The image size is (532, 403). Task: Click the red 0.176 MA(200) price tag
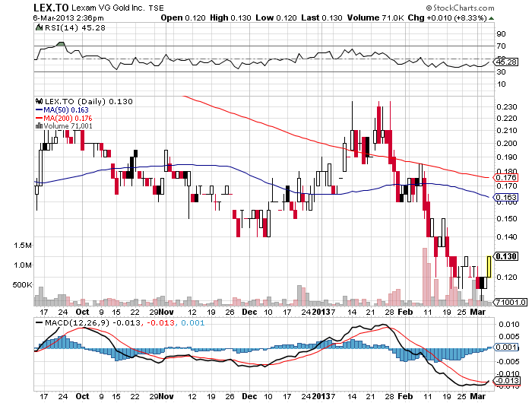click(505, 178)
